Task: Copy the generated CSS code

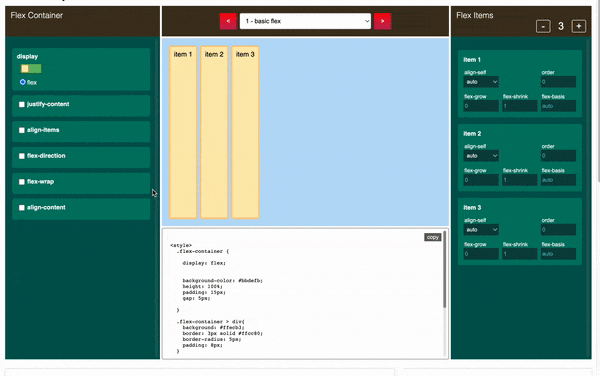Action: [x=432, y=237]
